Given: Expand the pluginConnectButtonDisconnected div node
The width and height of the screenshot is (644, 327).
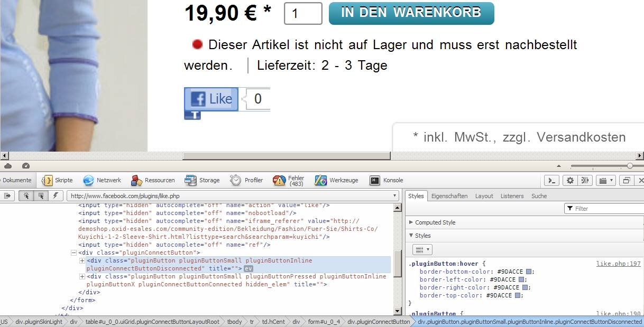Looking at the screenshot, I should point(82,261).
